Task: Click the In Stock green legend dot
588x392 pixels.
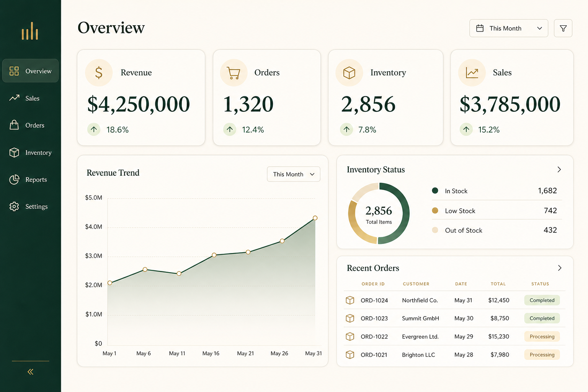Action: 435,191
